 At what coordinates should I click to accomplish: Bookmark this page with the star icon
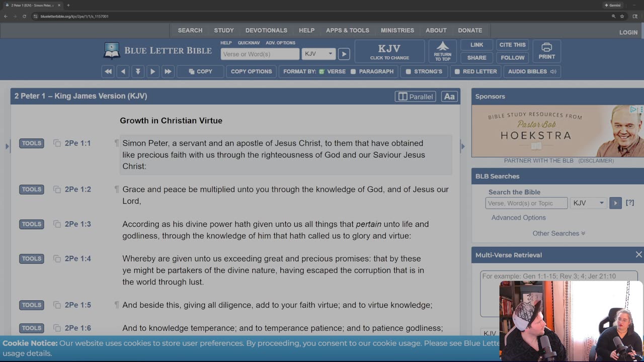coord(622,16)
